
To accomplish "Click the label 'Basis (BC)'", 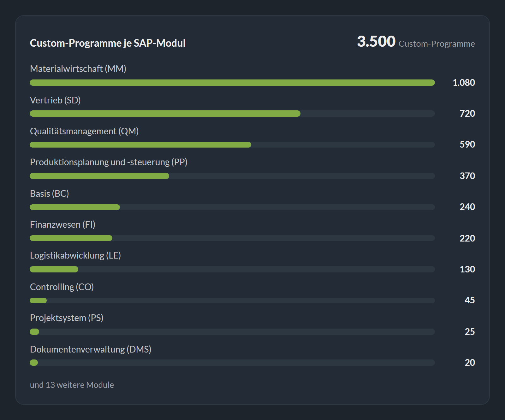I will click(49, 194).
